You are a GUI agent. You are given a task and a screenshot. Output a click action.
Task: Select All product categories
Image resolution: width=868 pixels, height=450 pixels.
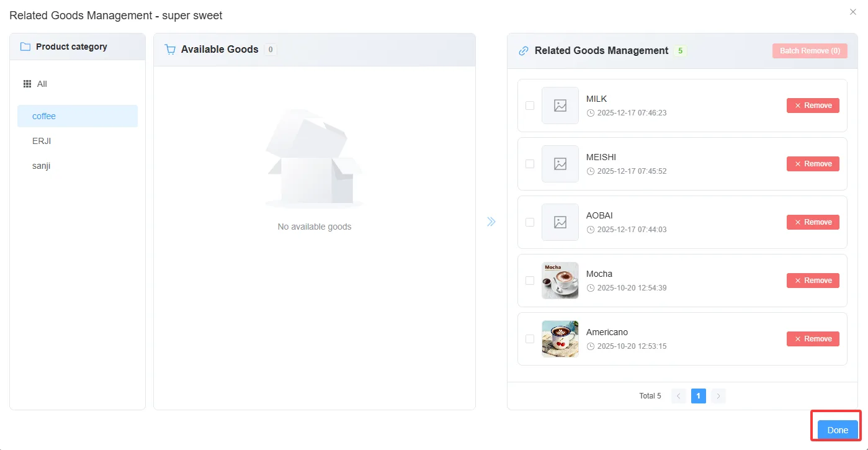[x=78, y=84]
